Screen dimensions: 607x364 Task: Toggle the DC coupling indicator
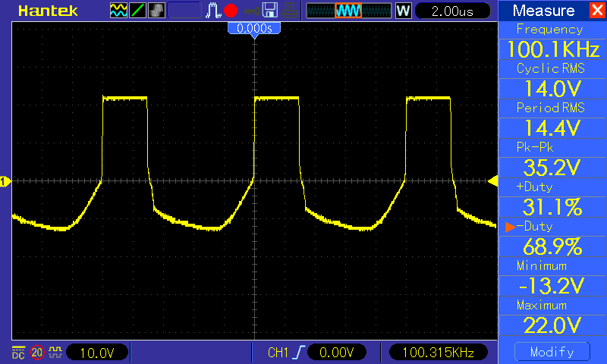coord(18,353)
